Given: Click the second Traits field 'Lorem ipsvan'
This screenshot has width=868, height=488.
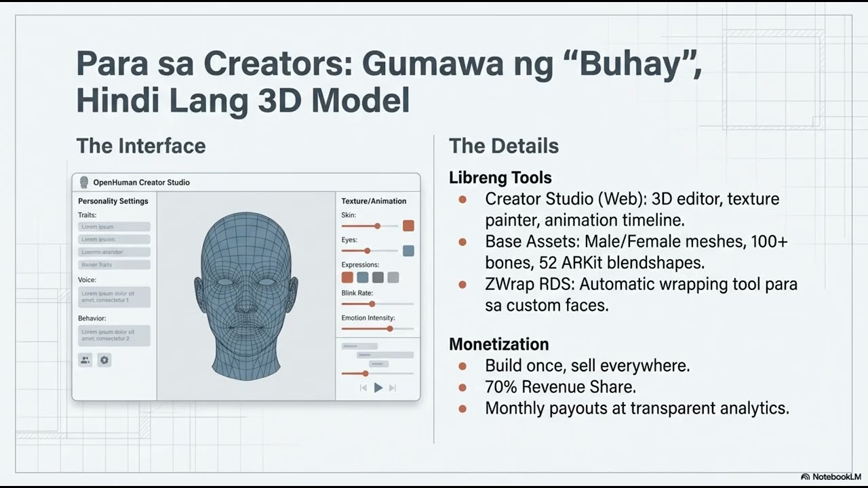Looking at the screenshot, I should pos(114,239).
